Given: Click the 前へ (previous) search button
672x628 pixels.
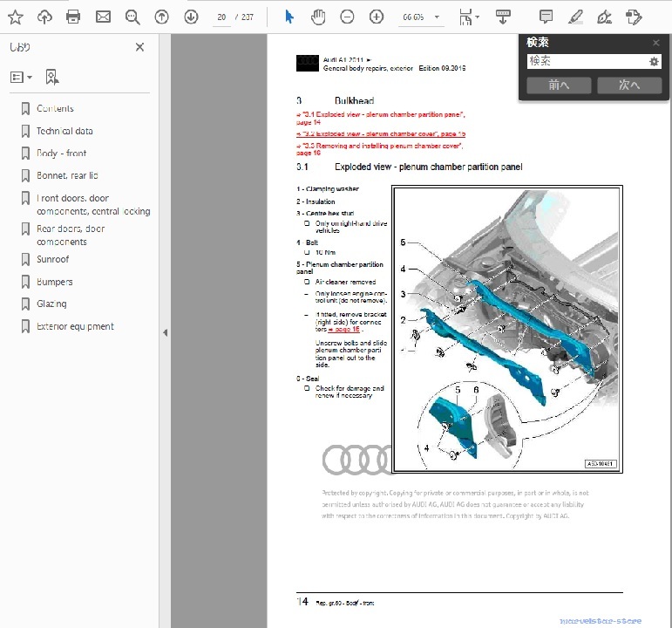Looking at the screenshot, I should point(559,85).
